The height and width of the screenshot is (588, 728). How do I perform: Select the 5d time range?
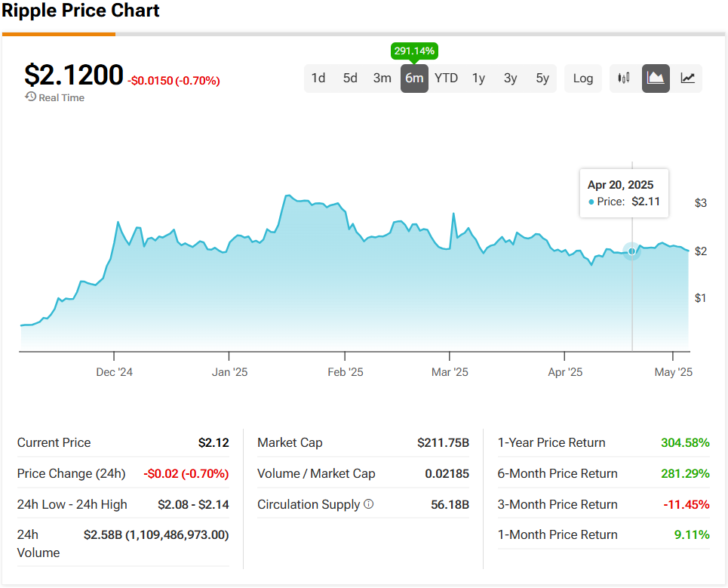point(350,78)
